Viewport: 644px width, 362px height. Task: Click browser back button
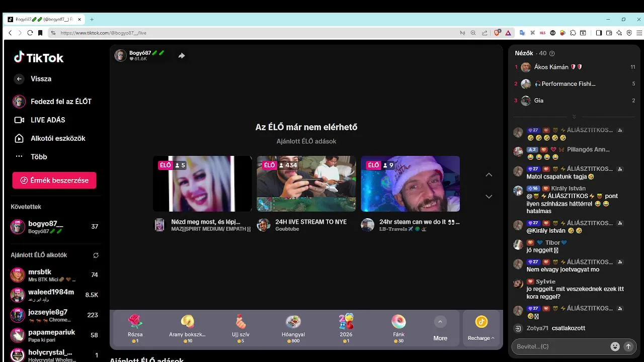(x=10, y=33)
